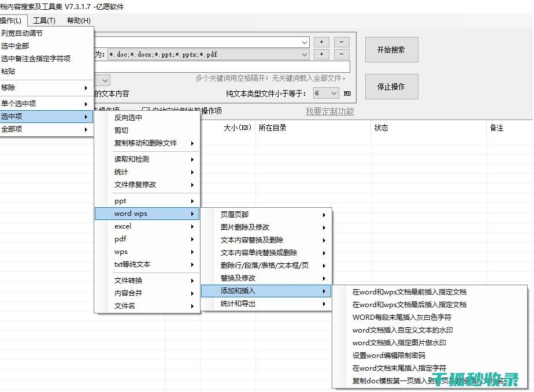Open the top search path dropdown
This screenshot has width=534, height=392.
point(305,42)
